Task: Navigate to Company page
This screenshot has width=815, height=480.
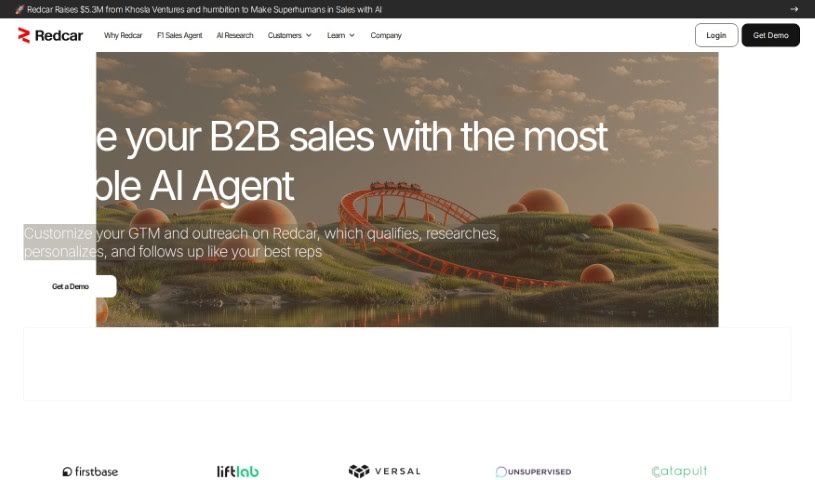Action: point(386,35)
